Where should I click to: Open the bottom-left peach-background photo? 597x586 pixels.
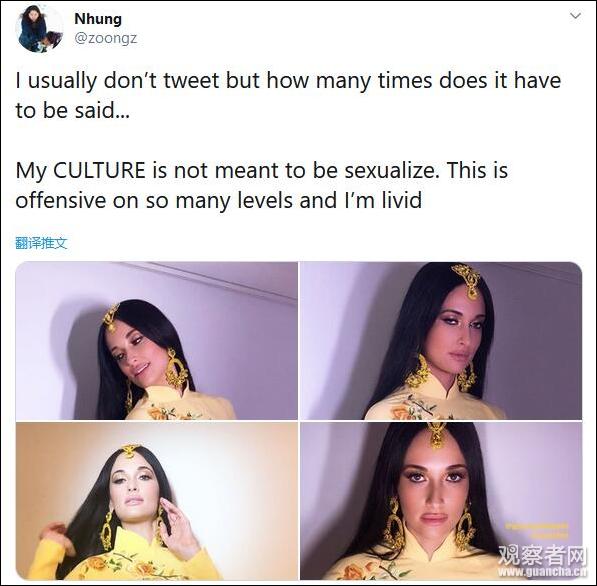click(156, 501)
